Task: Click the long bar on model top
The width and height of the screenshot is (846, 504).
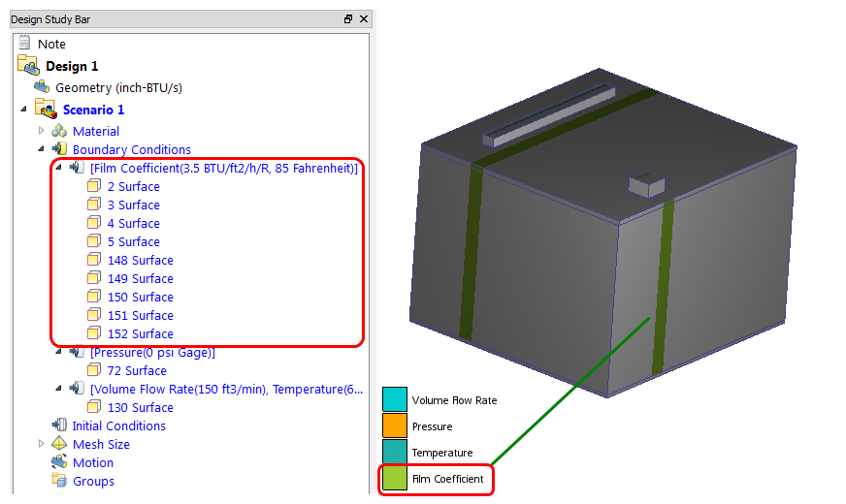Action: (x=549, y=114)
